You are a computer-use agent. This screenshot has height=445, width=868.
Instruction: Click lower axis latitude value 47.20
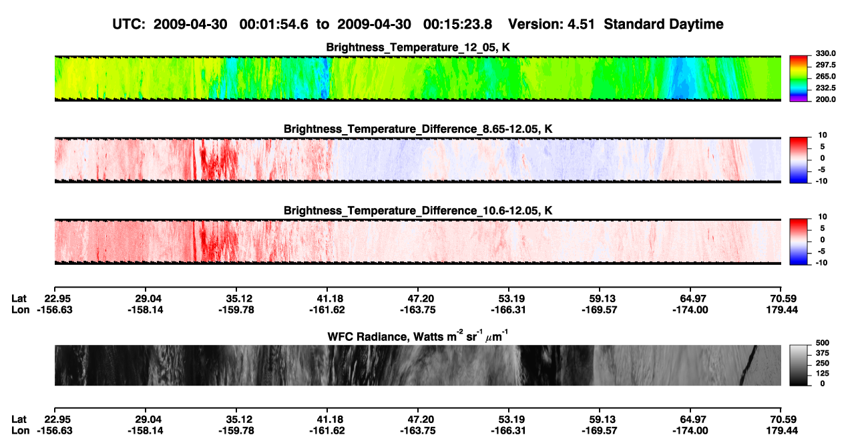tap(421, 419)
